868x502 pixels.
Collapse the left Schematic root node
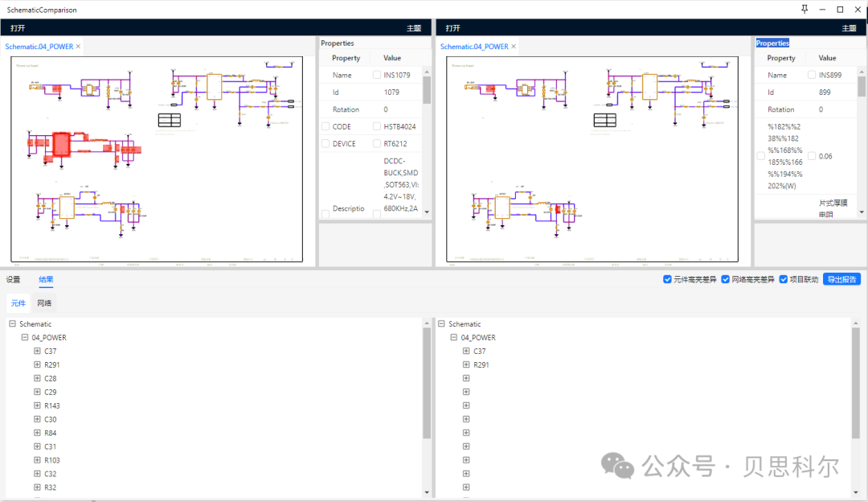pos(12,323)
